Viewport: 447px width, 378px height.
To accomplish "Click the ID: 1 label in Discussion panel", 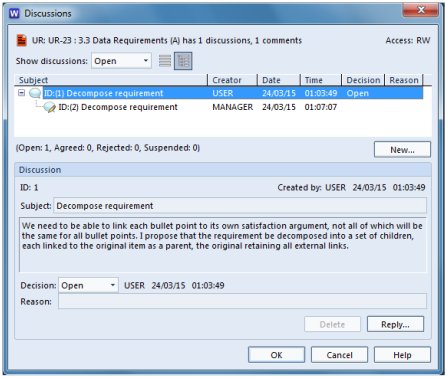I will [x=29, y=188].
